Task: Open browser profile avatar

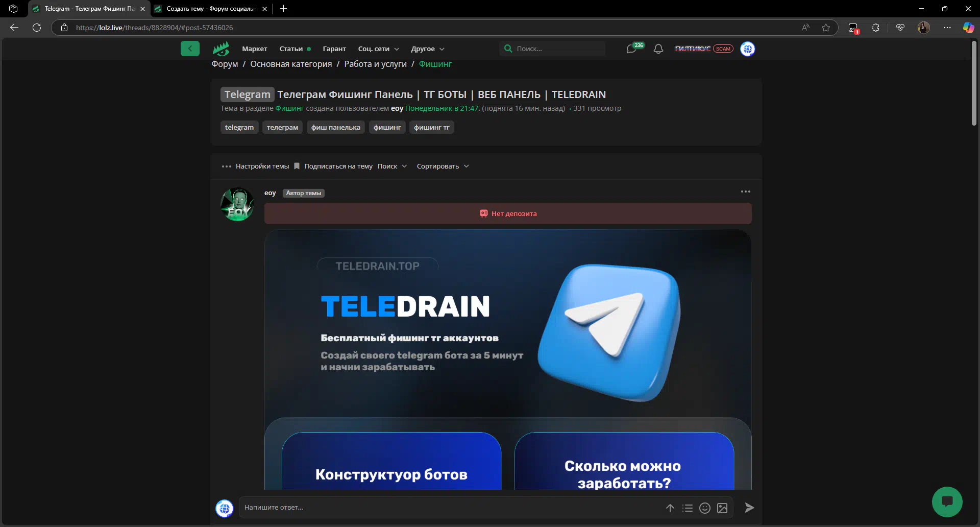Action: pyautogui.click(x=924, y=28)
